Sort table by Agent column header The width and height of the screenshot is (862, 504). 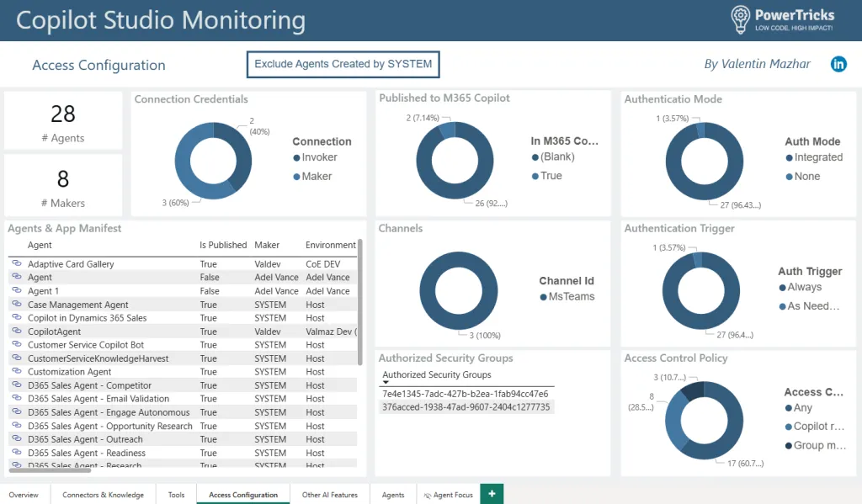[40, 245]
